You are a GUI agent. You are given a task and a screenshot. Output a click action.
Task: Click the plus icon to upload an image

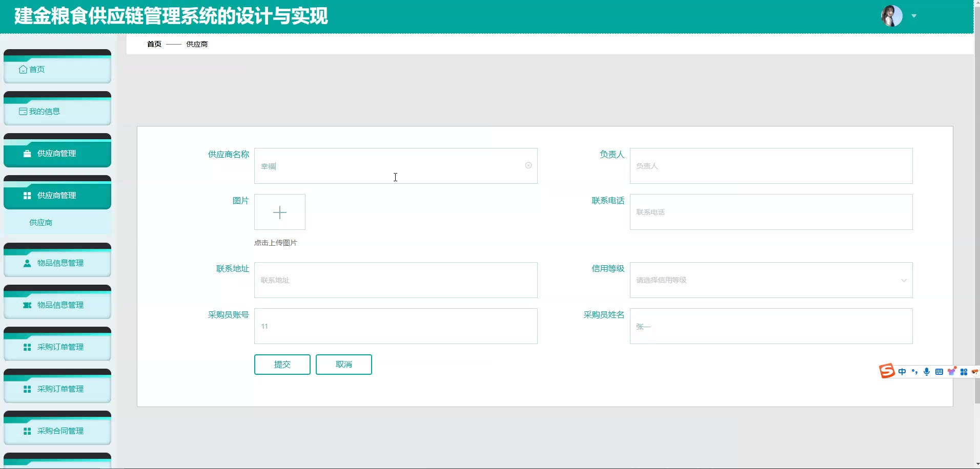(x=280, y=212)
